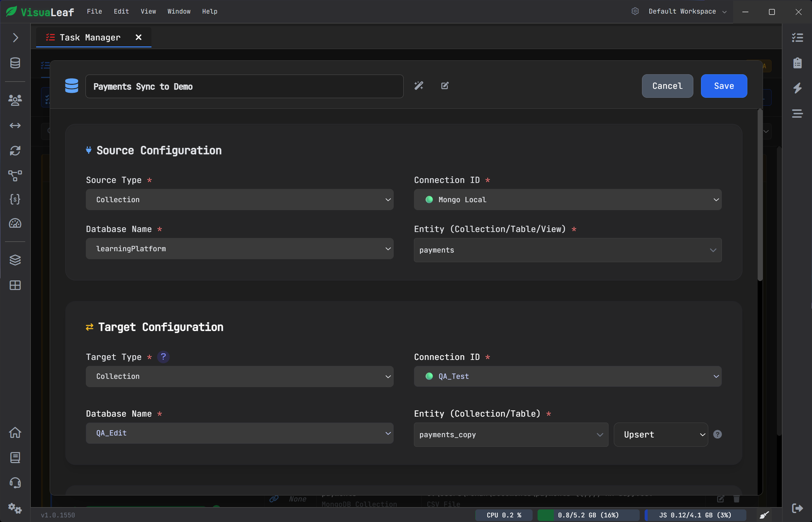Open the settings gears sidebar icon
812x522 pixels.
coord(15,508)
